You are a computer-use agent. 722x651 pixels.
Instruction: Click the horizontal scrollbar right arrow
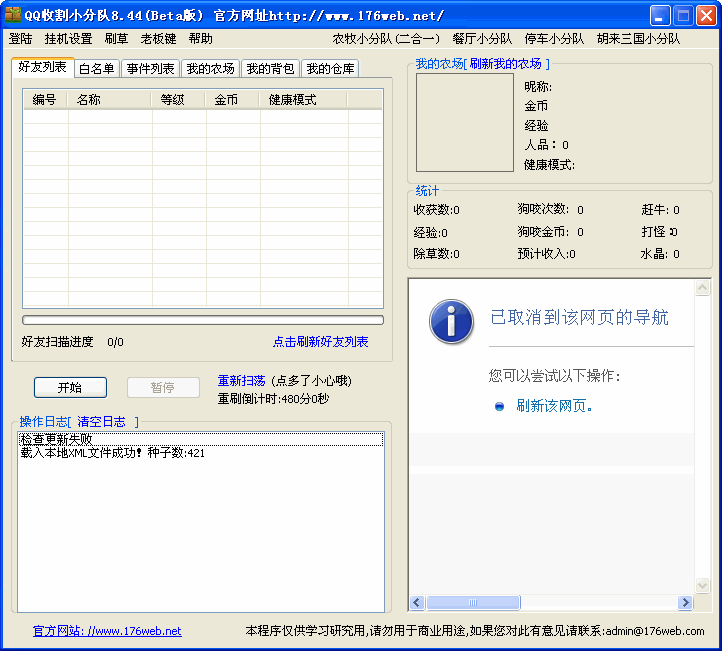[x=685, y=603]
